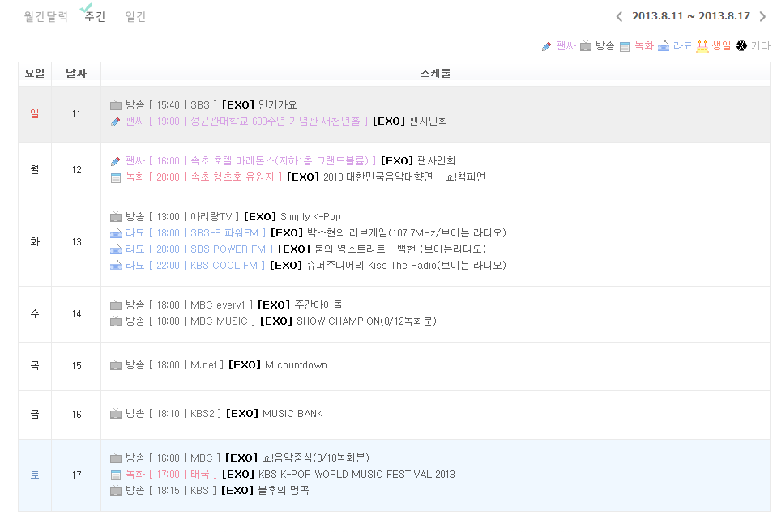Open the MUSIC BANK schedule entry
The image size is (777, 532).
[x=292, y=414]
